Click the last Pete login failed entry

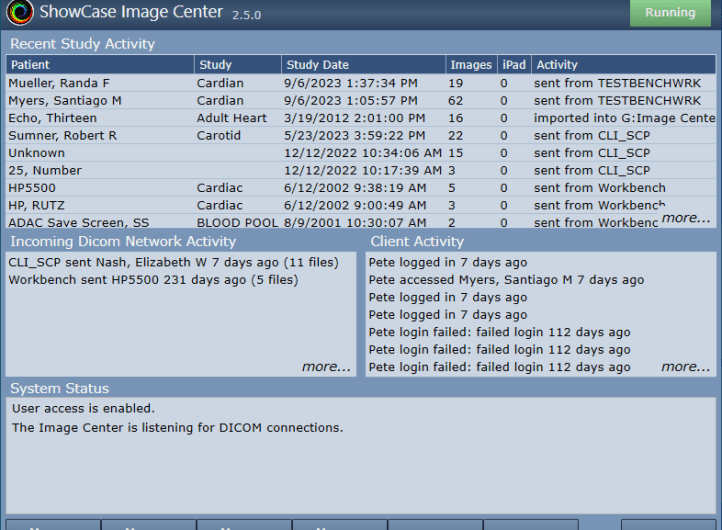pos(499,367)
